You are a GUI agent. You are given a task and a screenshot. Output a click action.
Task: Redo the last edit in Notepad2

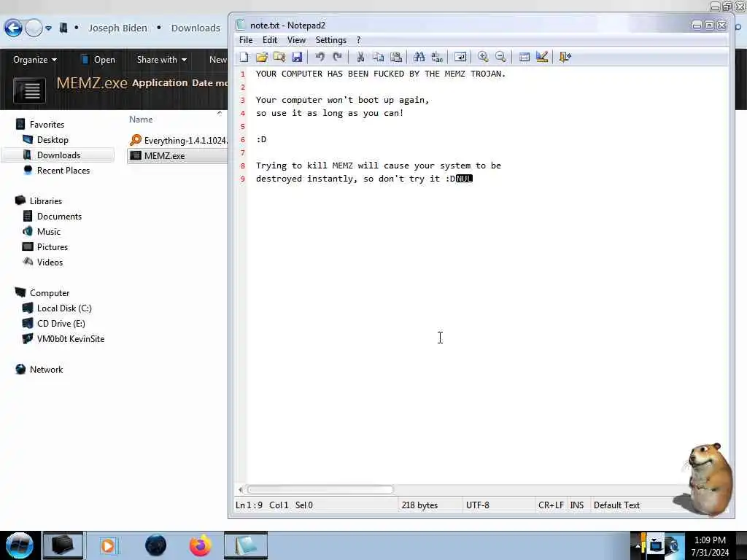[x=337, y=57]
